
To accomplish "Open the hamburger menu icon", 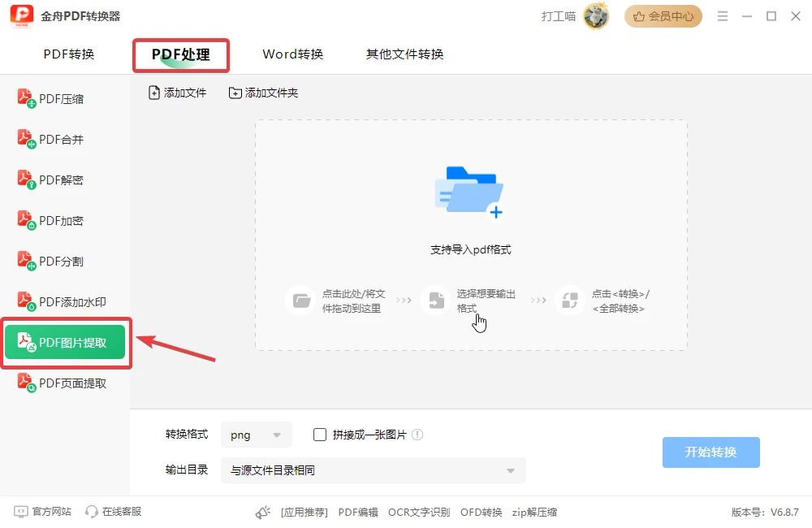I will click(x=723, y=16).
